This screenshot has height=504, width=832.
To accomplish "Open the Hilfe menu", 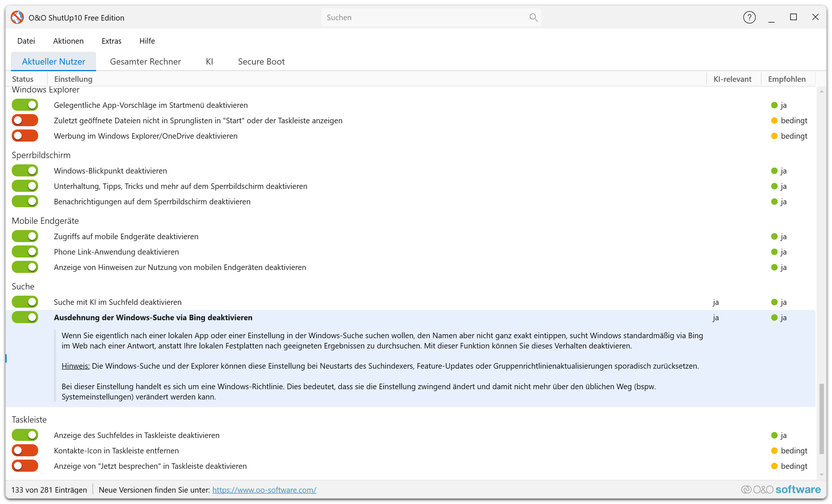I will click(147, 41).
